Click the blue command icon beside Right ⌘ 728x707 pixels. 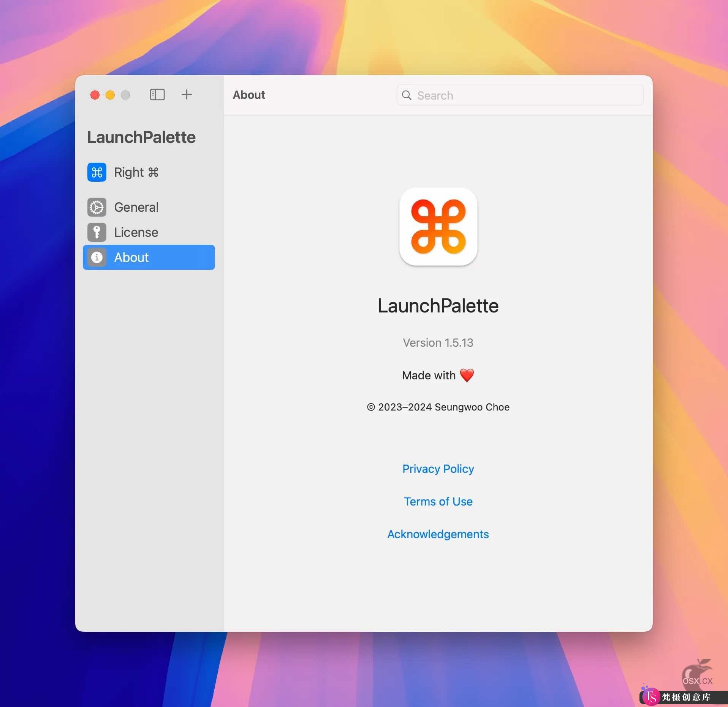(97, 172)
